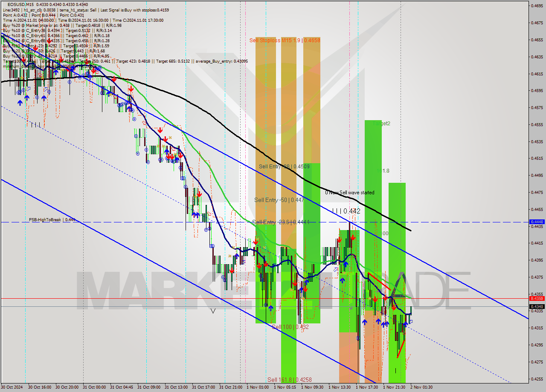Click the '31 Oct 21:00' time axis label

[231, 387]
